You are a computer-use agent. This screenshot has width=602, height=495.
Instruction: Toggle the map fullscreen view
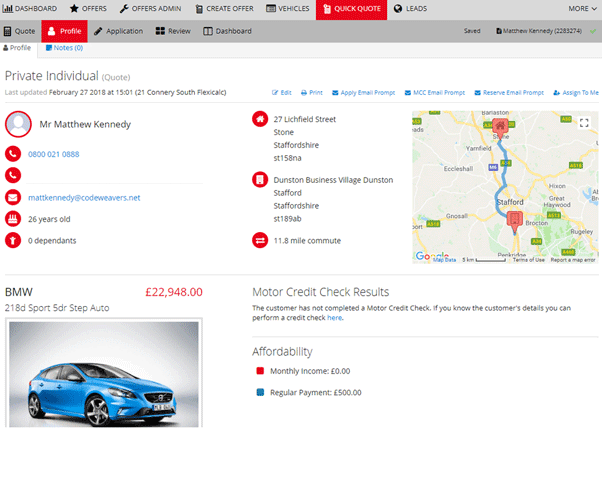[x=584, y=123]
